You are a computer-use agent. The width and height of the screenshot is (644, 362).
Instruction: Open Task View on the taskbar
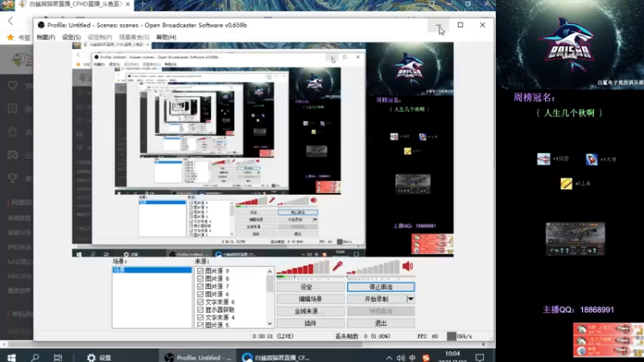coord(58,357)
